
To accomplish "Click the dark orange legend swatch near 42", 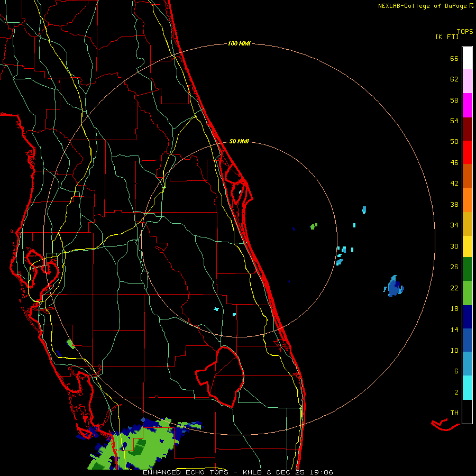I will point(467,176).
